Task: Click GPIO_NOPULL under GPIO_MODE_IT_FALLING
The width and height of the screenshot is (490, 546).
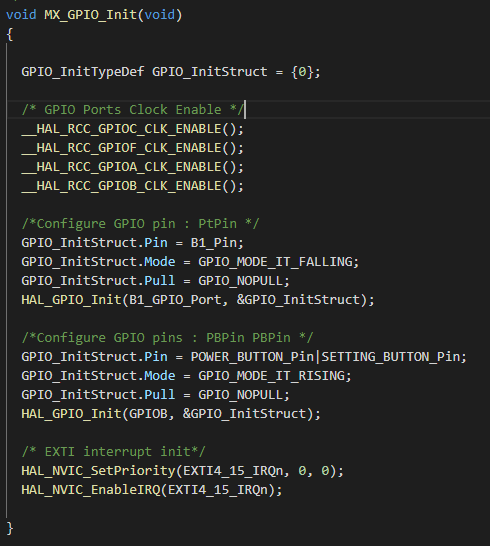Action: tap(240, 281)
